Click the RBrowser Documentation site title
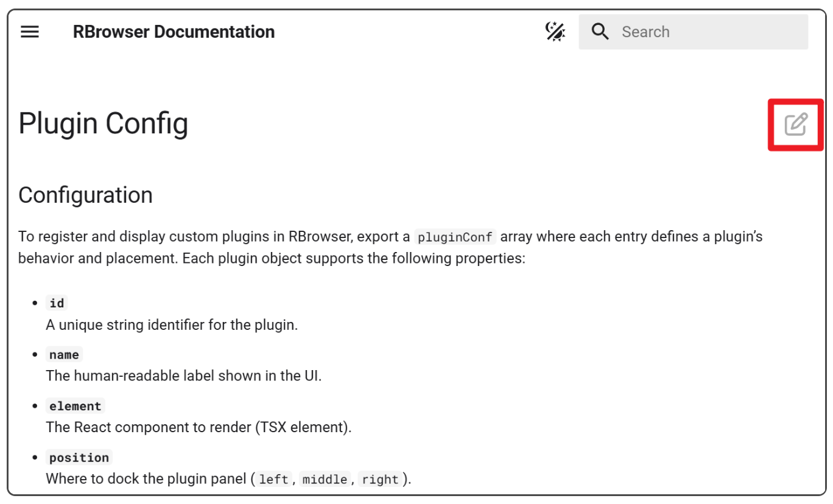The height and width of the screenshot is (504, 833). [x=174, y=32]
